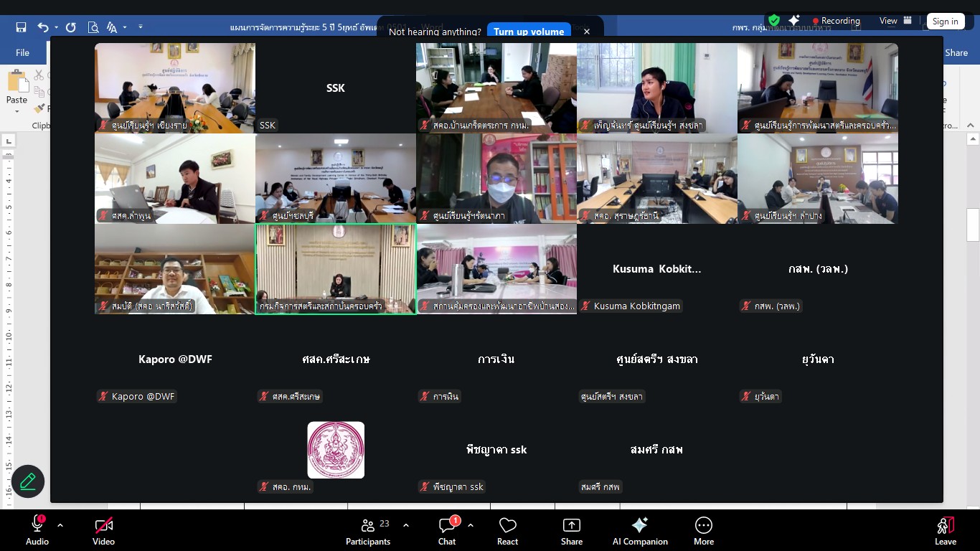Start screen sharing with Share

(x=571, y=531)
